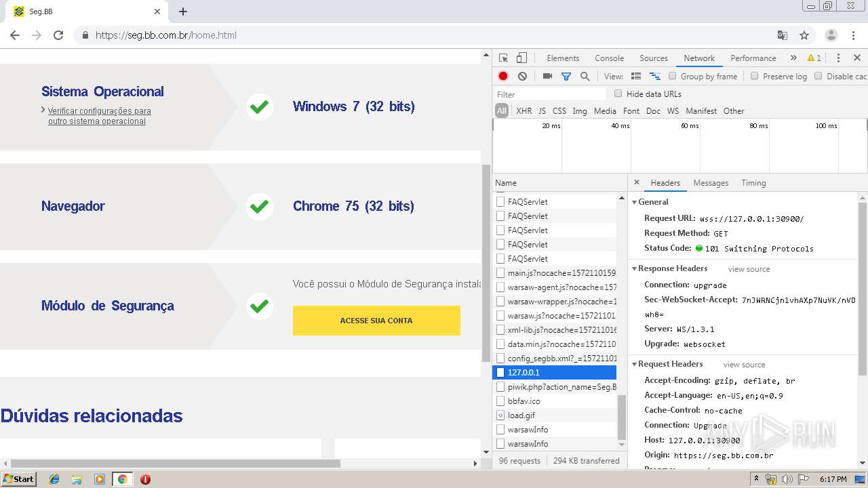Click the ACESSE SUA CONTA button

[x=376, y=321]
